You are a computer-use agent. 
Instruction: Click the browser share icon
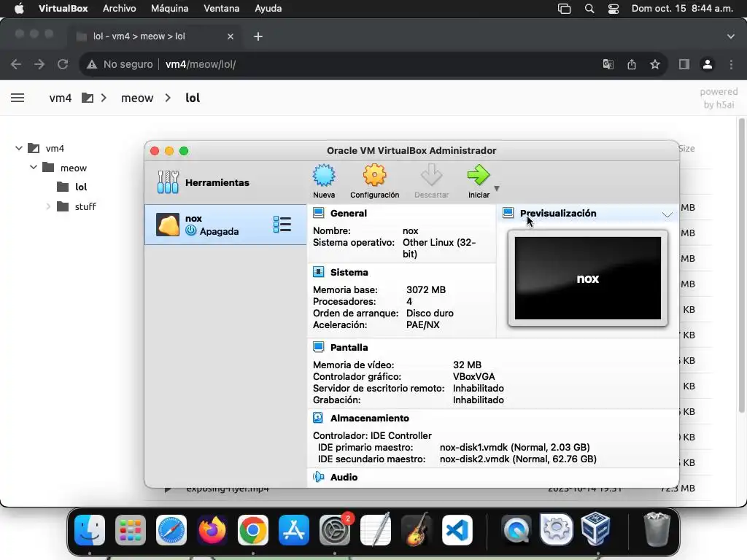[632, 64]
